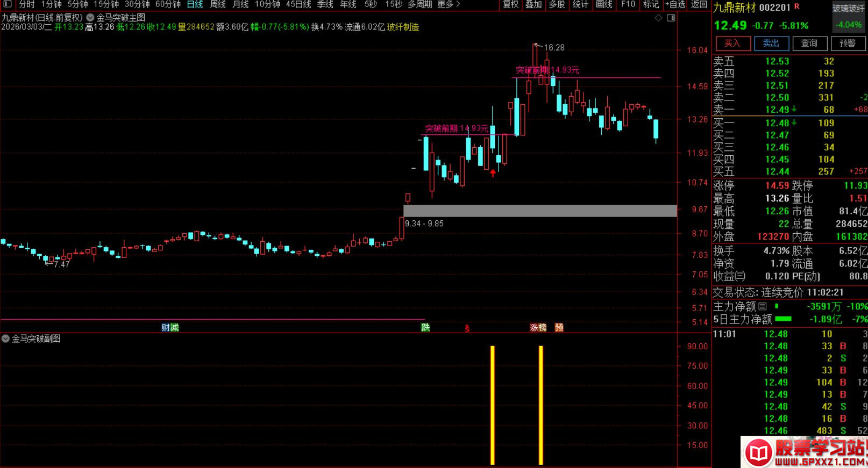Click the 财 event marker under the chart
The image size is (868, 468).
166,327
